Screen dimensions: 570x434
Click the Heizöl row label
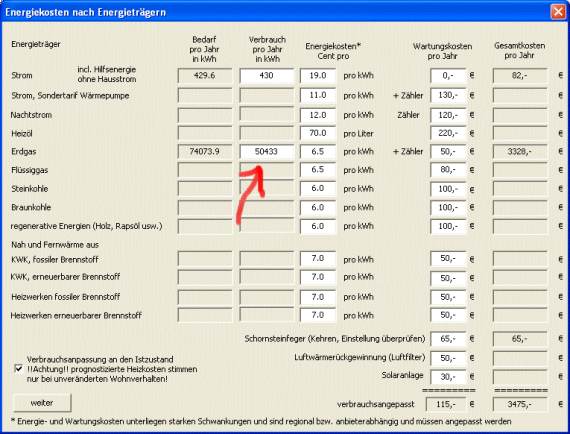[22, 133]
